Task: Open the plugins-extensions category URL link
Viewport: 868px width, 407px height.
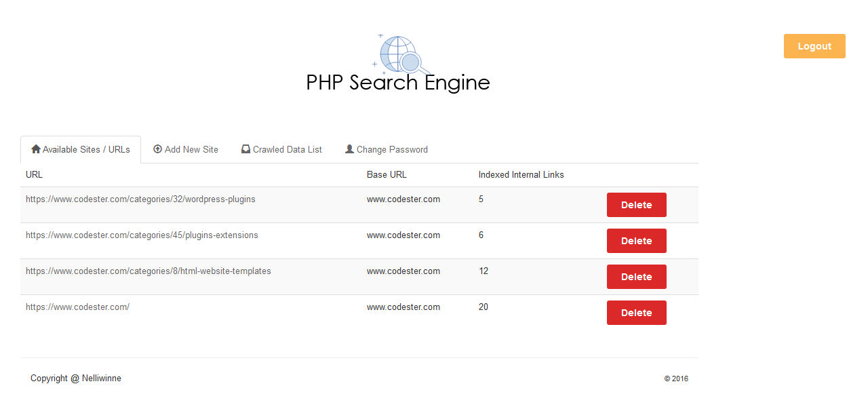Action: (x=142, y=235)
